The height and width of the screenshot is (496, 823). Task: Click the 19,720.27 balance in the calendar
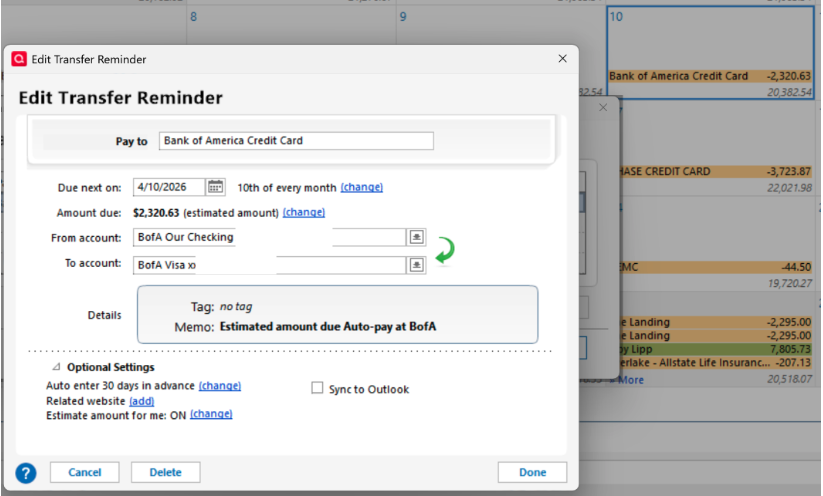pos(789,283)
